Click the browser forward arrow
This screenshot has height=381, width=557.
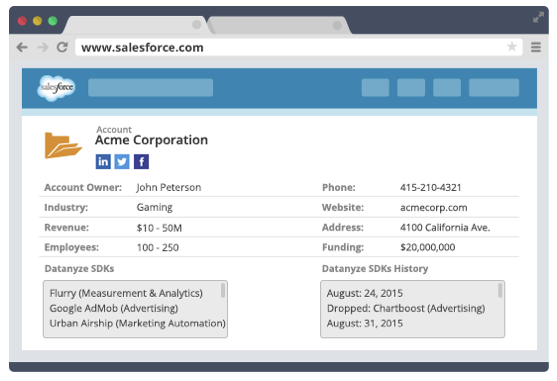point(43,47)
